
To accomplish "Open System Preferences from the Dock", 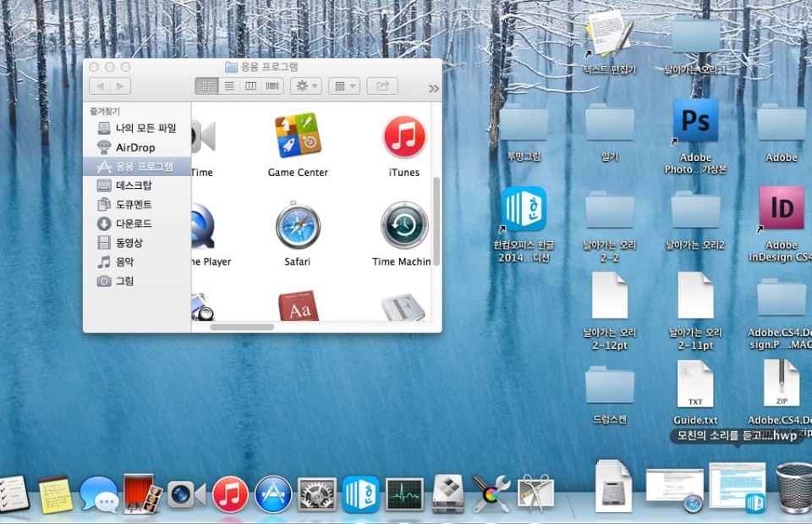I will [318, 494].
